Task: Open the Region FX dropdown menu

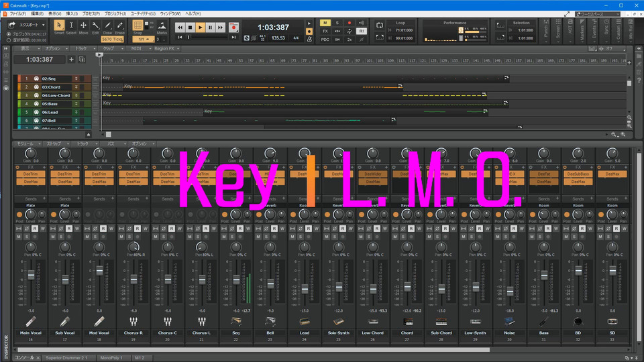Action: (167, 48)
